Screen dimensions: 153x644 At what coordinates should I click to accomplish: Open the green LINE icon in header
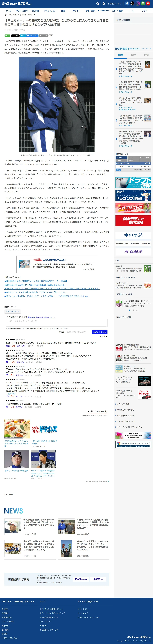point(143,3)
